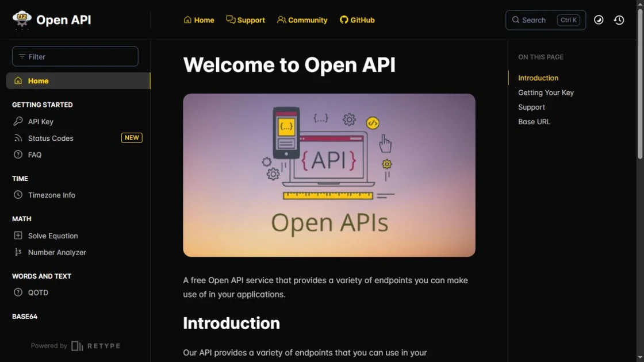This screenshot has height=362, width=644.
Task: Click the 123 icon beside Number Analyzer
Action: (x=18, y=252)
